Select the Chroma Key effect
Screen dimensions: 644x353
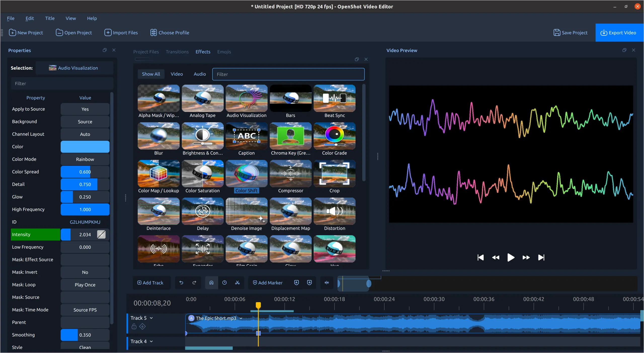pyautogui.click(x=291, y=139)
